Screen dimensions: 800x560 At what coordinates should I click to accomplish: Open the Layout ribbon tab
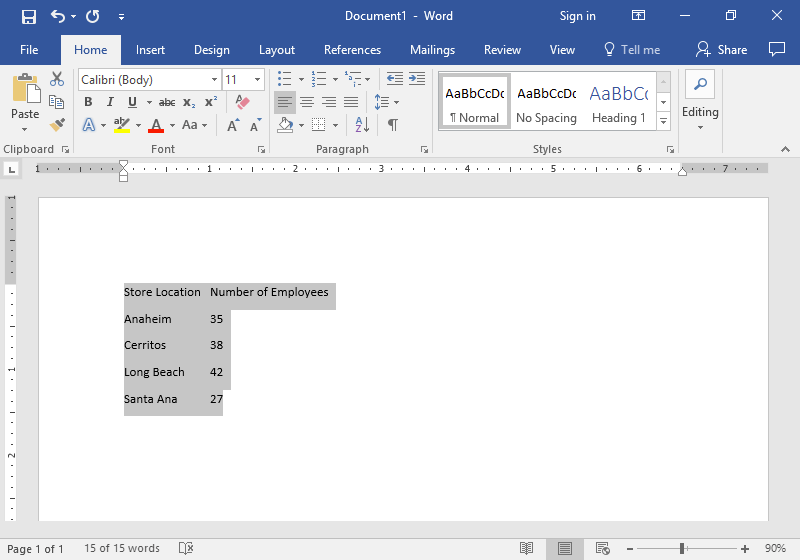pos(276,50)
